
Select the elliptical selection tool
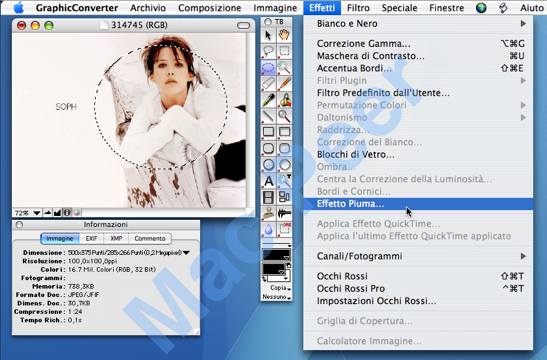[x=268, y=68]
